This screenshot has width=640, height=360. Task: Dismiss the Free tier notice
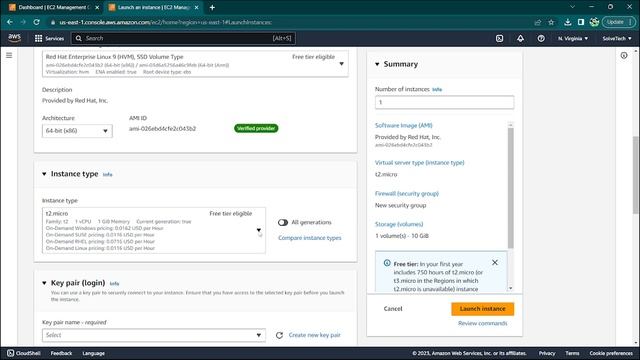[495, 262]
